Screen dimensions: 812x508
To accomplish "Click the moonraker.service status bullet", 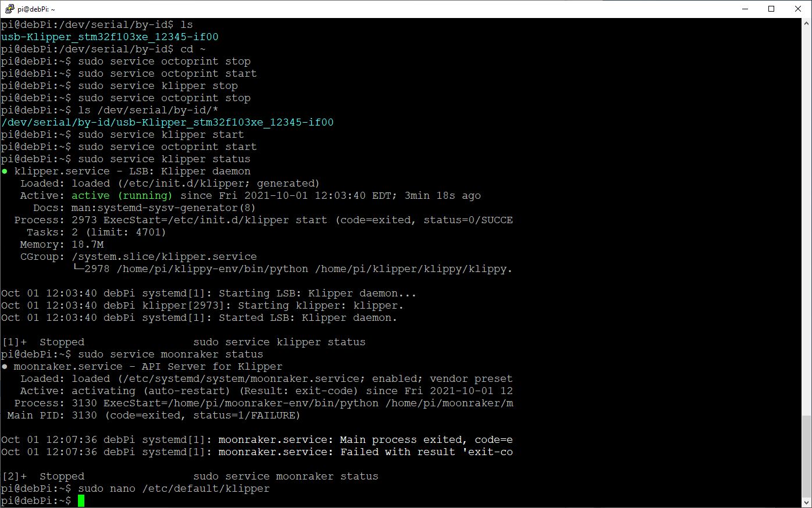I will tap(6, 366).
